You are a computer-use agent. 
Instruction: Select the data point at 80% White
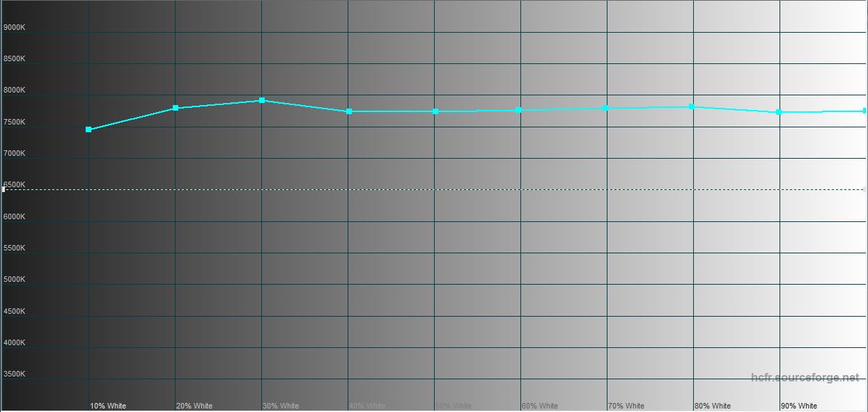point(691,106)
